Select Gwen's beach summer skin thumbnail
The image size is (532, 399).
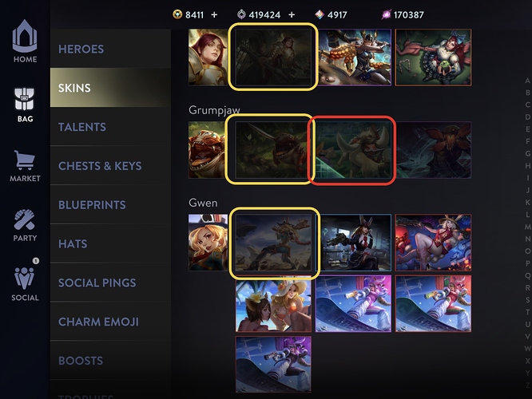[x=273, y=304]
